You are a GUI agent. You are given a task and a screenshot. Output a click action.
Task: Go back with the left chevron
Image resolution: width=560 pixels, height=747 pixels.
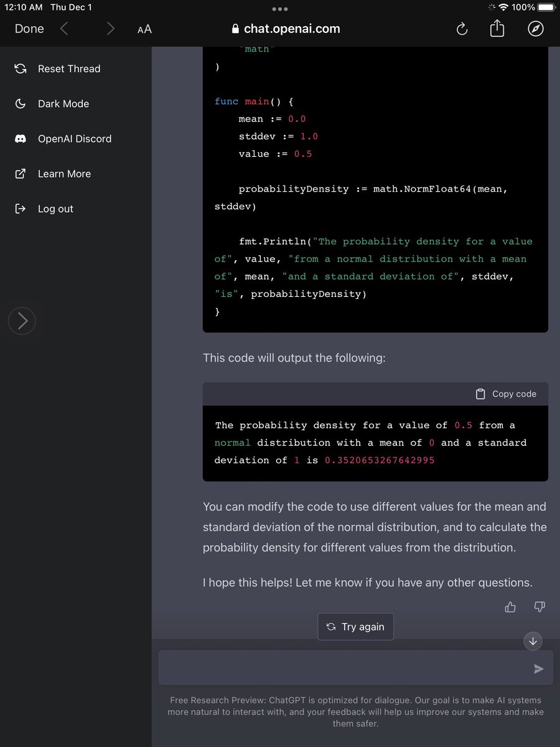(64, 29)
